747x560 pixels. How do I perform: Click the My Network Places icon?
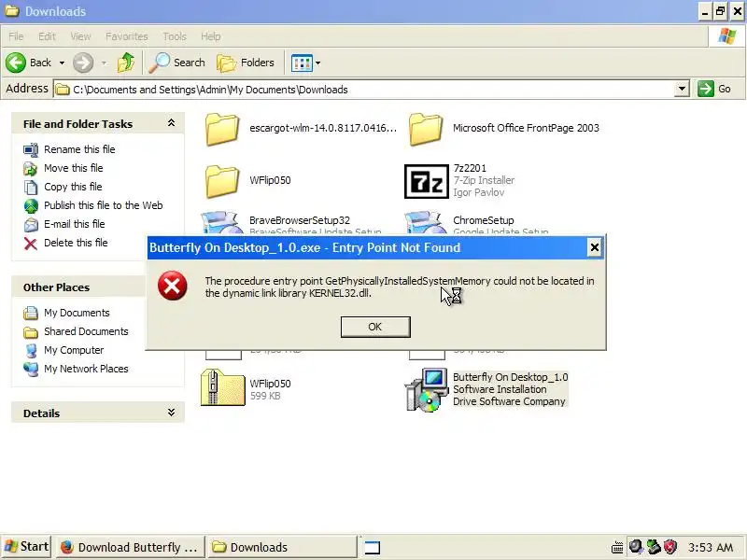click(x=31, y=369)
